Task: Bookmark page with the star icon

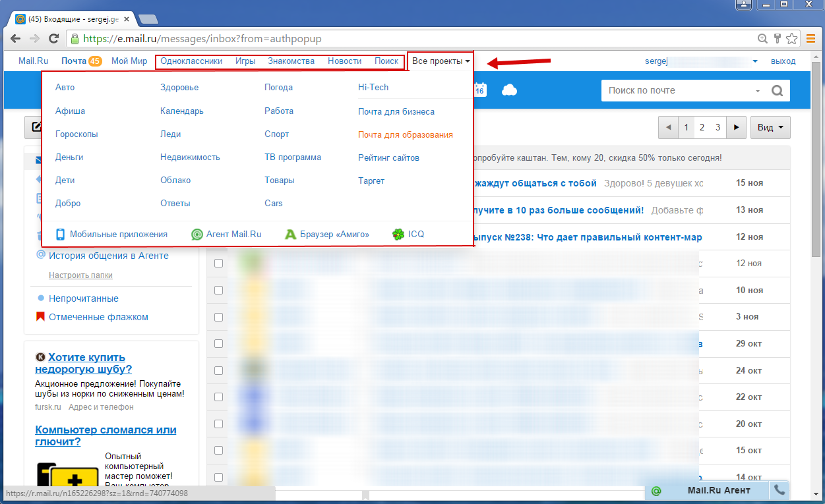Action: click(791, 39)
